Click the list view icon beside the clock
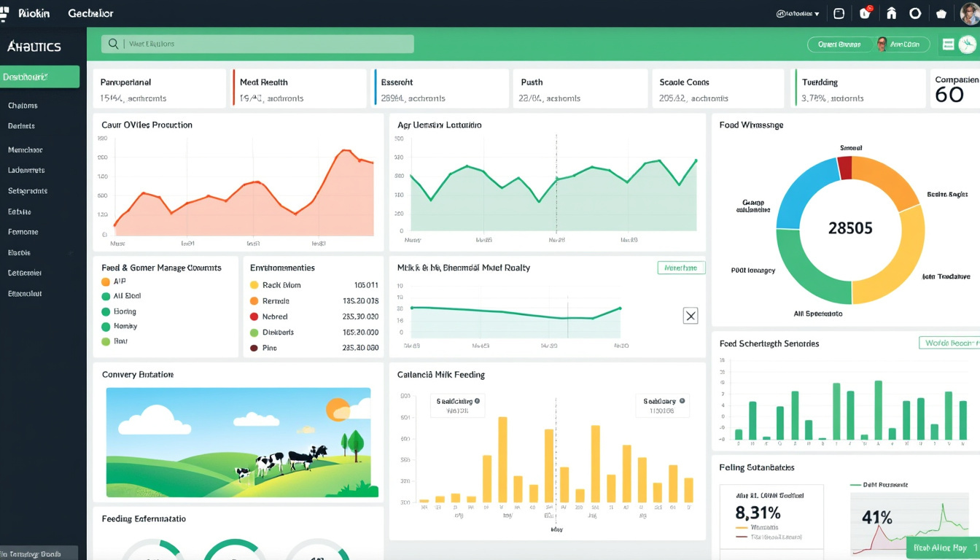This screenshot has width=980, height=560. 948,44
